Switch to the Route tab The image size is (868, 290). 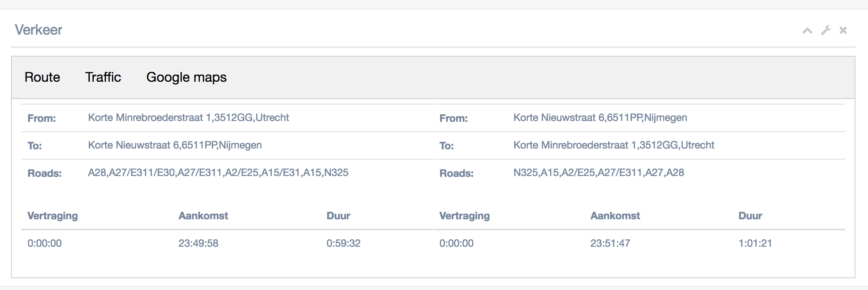point(42,77)
